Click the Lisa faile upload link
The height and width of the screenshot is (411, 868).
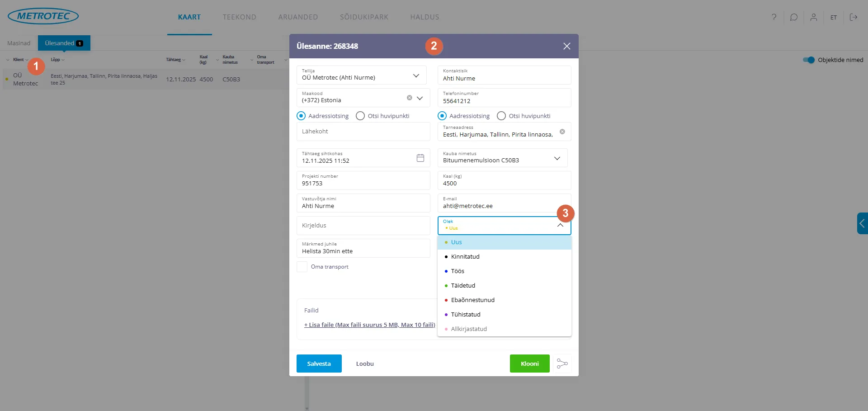click(x=369, y=325)
